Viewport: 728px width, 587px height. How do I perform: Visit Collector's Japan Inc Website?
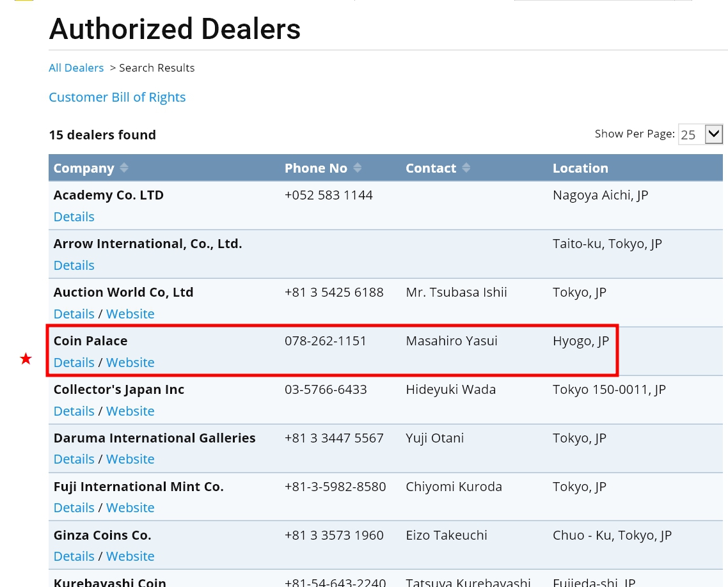point(130,411)
